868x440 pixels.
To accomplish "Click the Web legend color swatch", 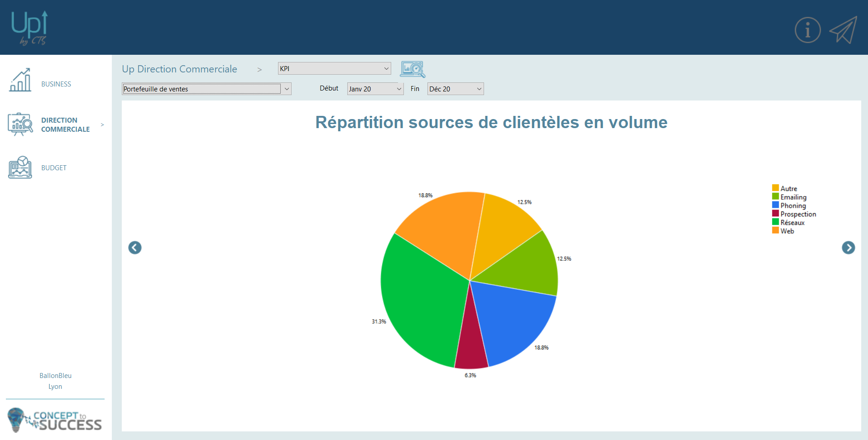I will click(x=776, y=230).
